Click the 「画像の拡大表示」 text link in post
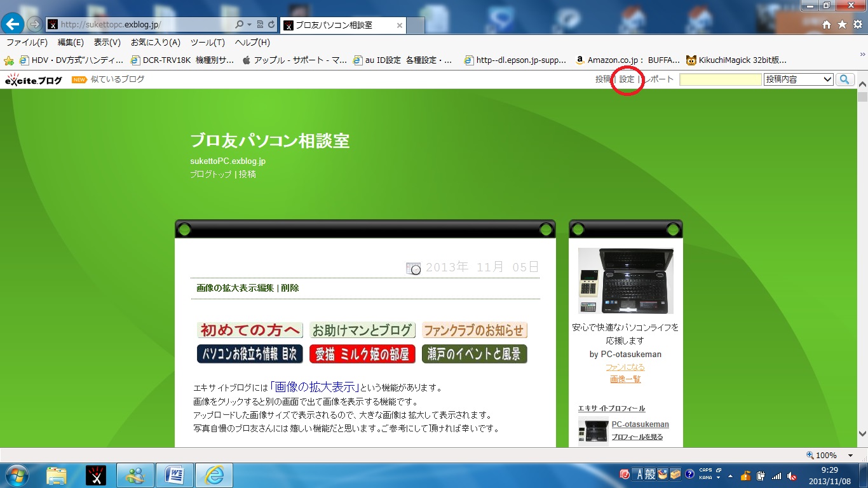Image resolution: width=868 pixels, height=488 pixels. 315,387
